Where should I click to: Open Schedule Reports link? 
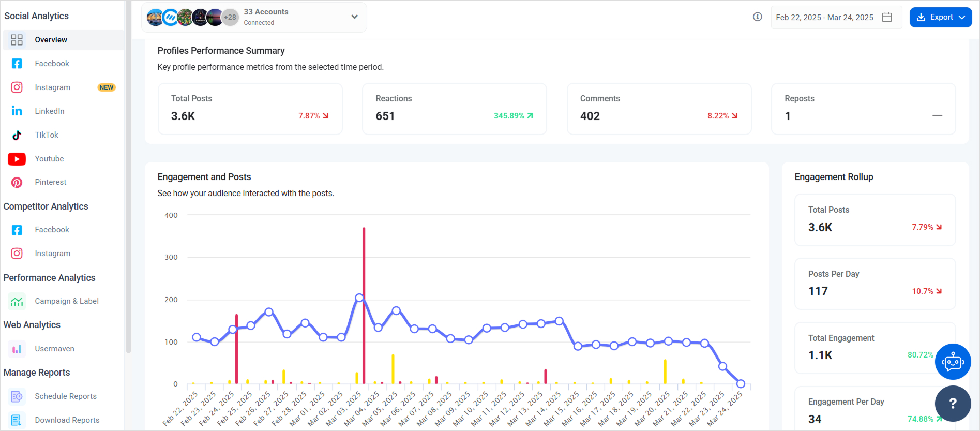point(66,396)
